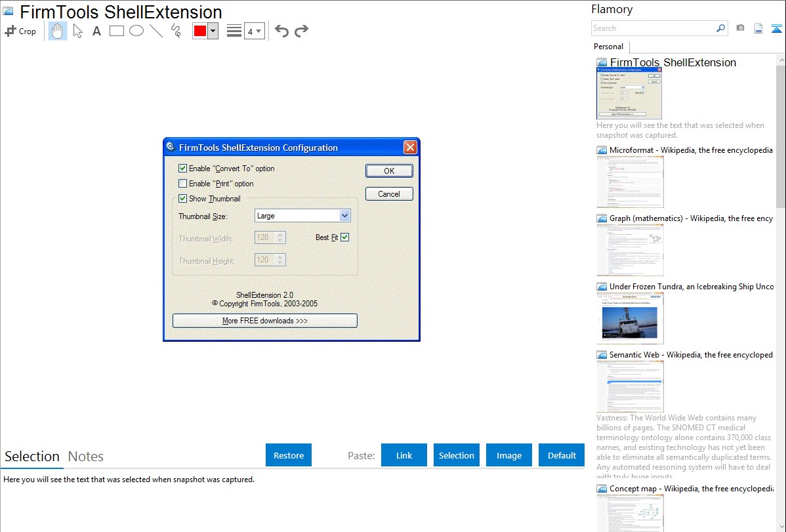The height and width of the screenshot is (532, 786).
Task: Click the icon next to Semantic Web entry
Action: (602, 355)
